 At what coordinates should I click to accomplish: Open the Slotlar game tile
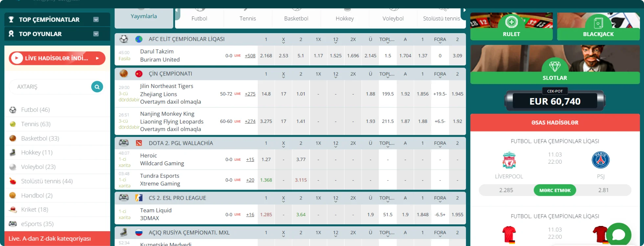pos(555,65)
